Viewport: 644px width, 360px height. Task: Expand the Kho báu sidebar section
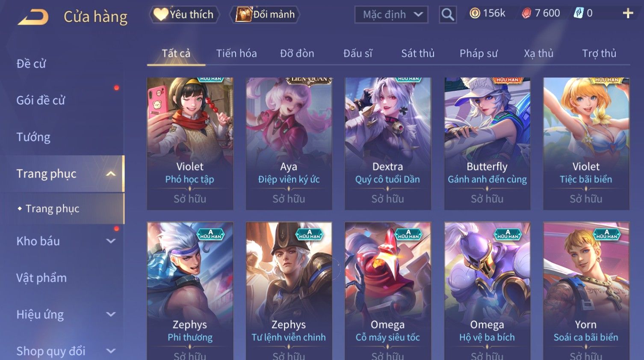point(111,241)
